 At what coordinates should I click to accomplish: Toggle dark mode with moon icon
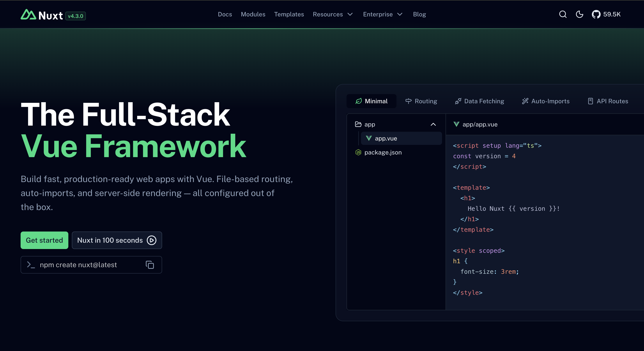click(x=579, y=14)
